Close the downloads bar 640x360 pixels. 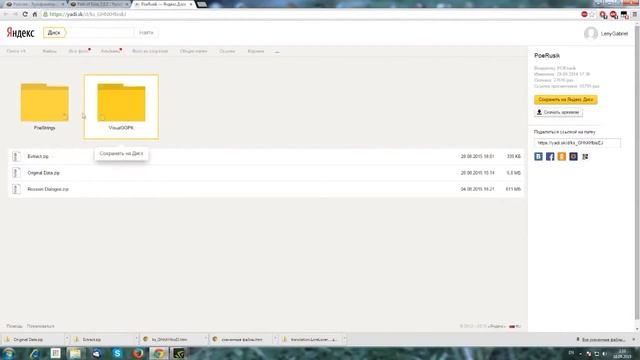[x=634, y=340]
